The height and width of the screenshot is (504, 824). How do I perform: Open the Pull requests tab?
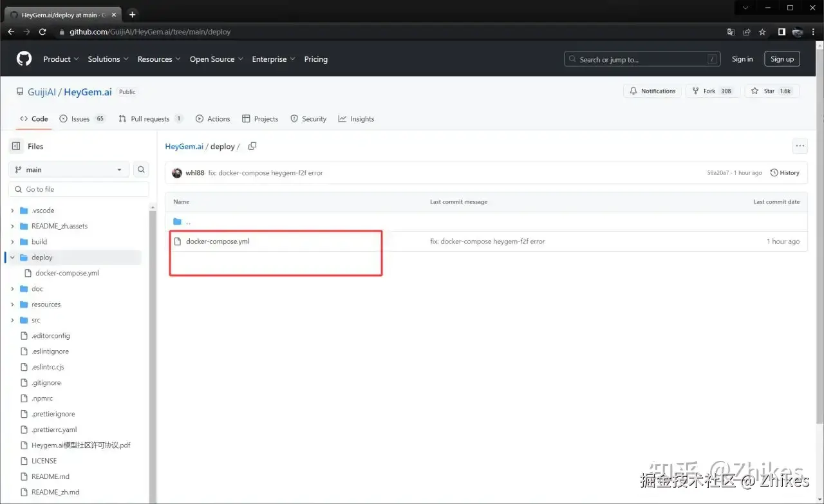click(x=151, y=118)
